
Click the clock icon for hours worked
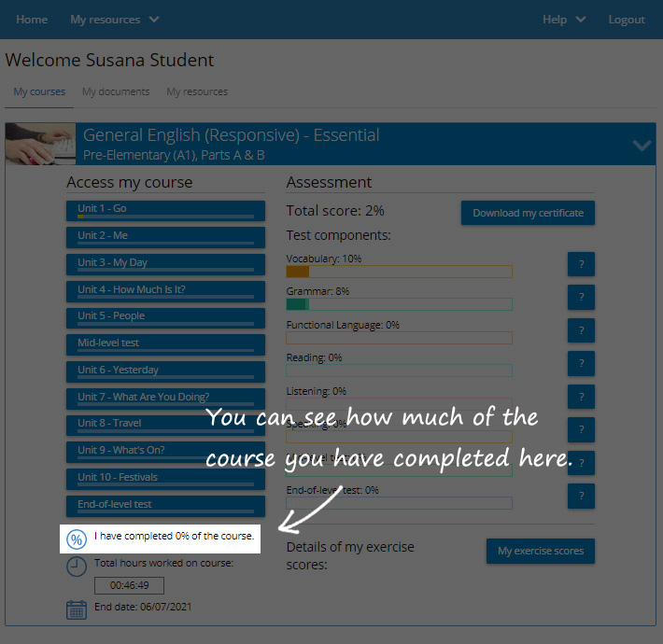coord(77,566)
